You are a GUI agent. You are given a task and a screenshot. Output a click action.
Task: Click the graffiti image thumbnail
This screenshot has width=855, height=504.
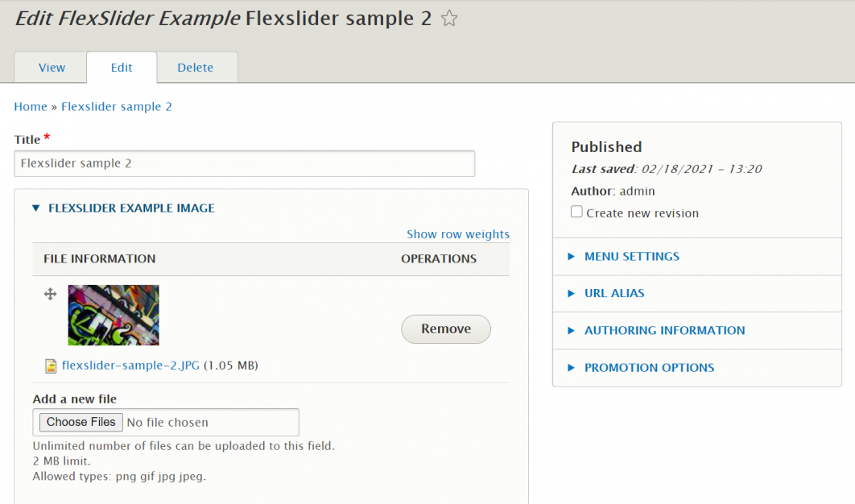click(x=114, y=315)
